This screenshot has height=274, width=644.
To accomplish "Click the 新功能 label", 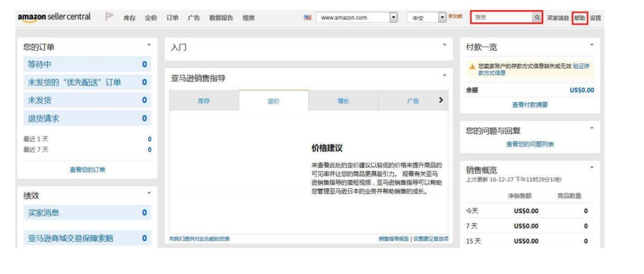I will pos(455,16).
